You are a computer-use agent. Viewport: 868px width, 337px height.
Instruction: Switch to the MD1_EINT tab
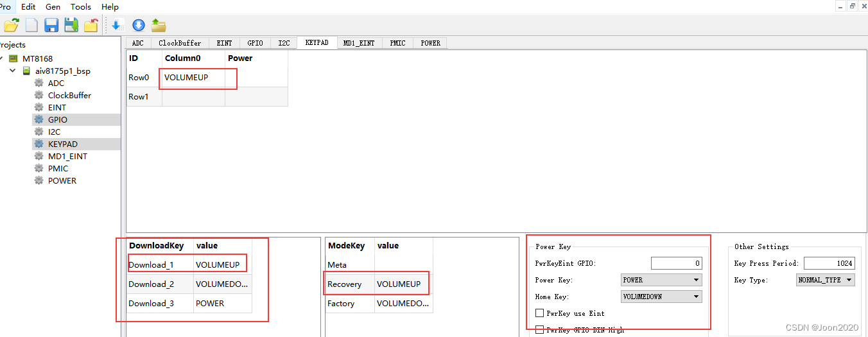point(359,43)
